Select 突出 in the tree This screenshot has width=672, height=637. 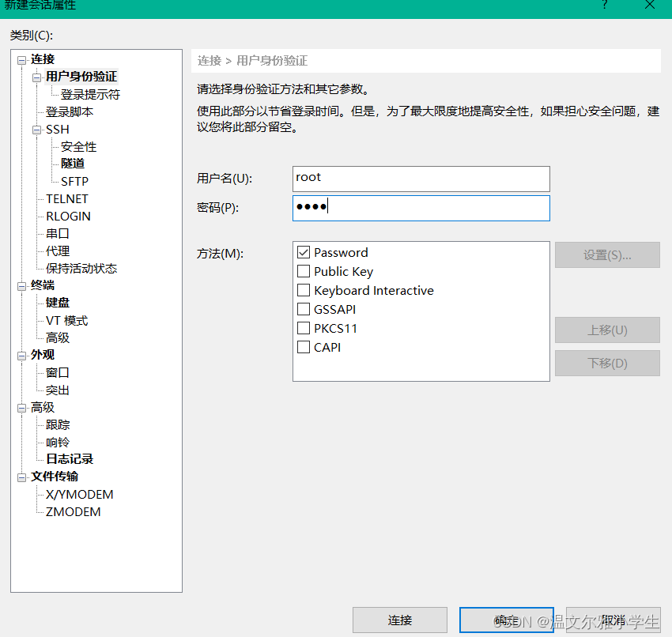58,390
